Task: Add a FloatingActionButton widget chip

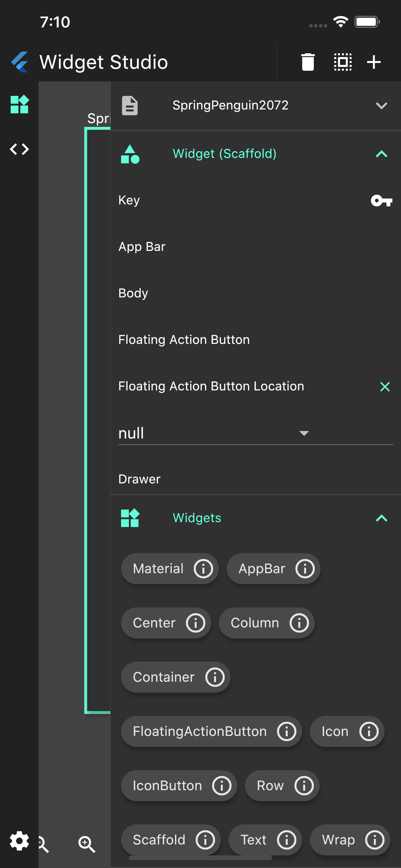Action: 200,731
